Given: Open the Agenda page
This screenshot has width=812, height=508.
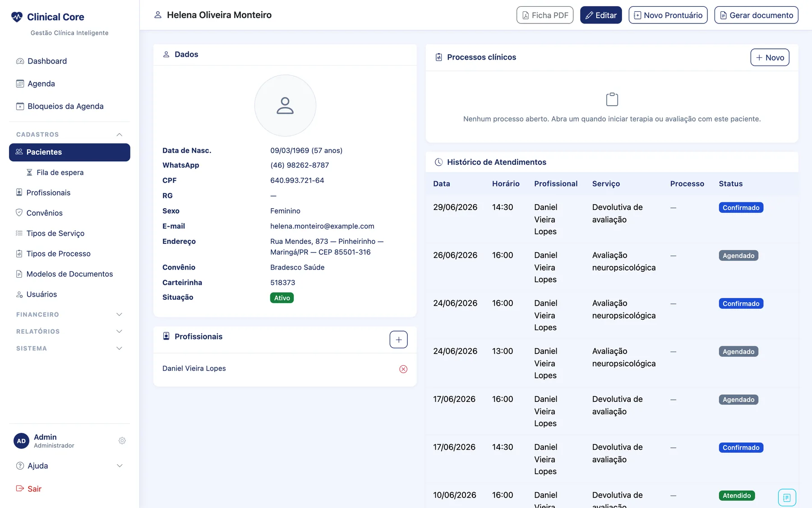Looking at the screenshot, I should (69, 84).
